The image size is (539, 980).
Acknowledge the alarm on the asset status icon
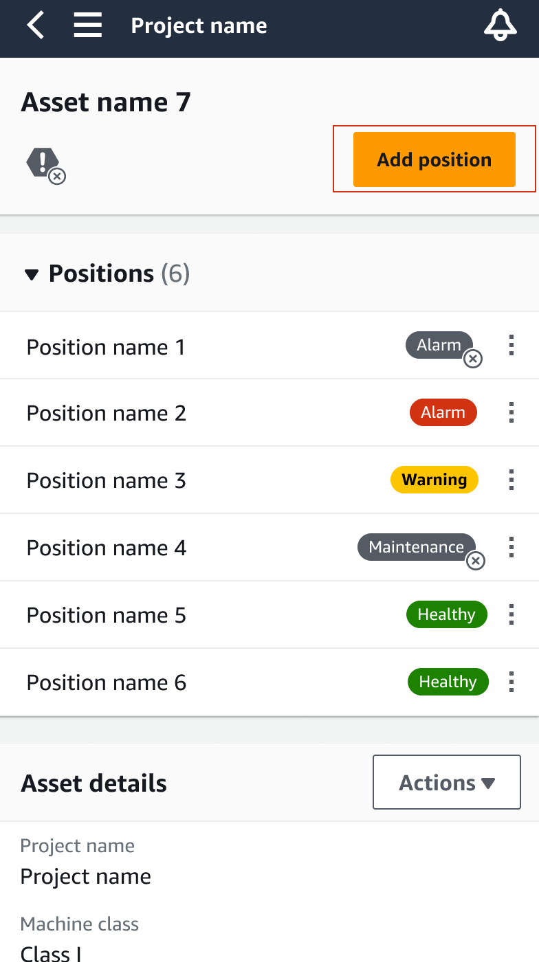(x=58, y=175)
